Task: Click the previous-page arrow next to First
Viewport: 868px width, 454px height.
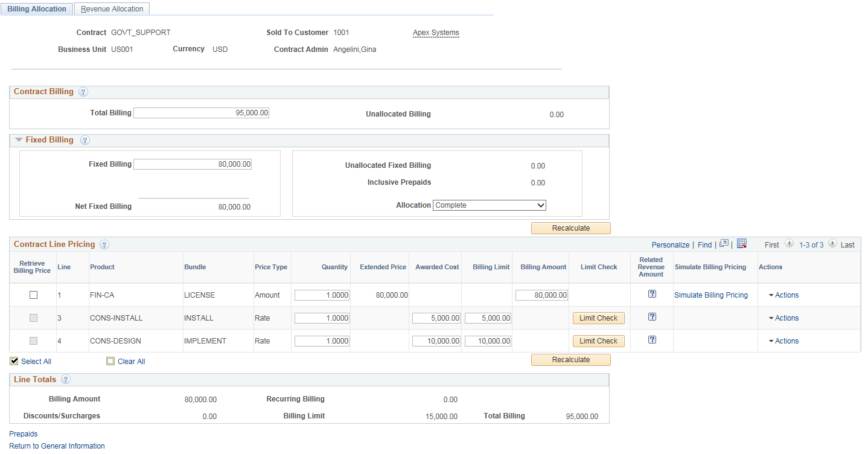Action: 790,244
